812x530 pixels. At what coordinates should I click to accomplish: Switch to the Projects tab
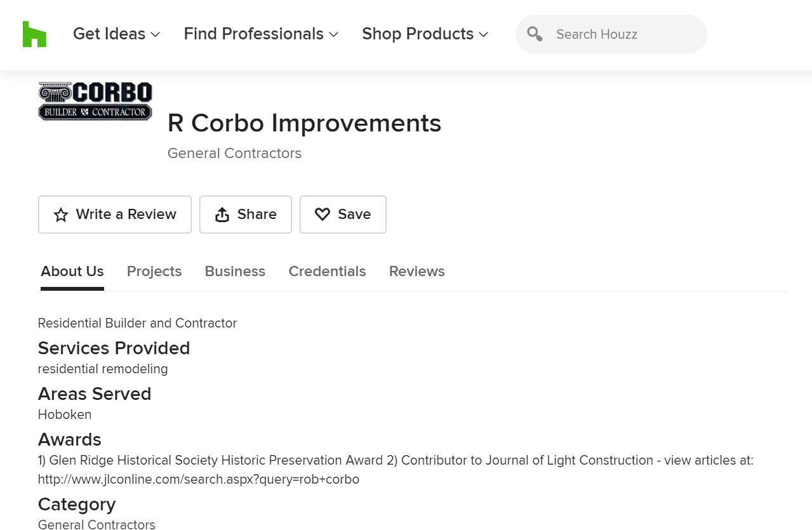(154, 272)
